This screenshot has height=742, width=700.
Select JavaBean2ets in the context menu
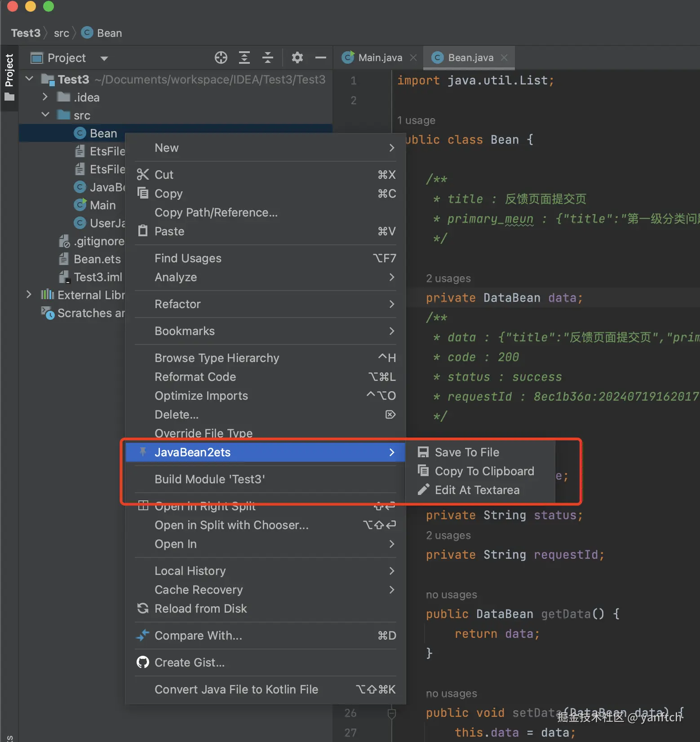pos(266,452)
